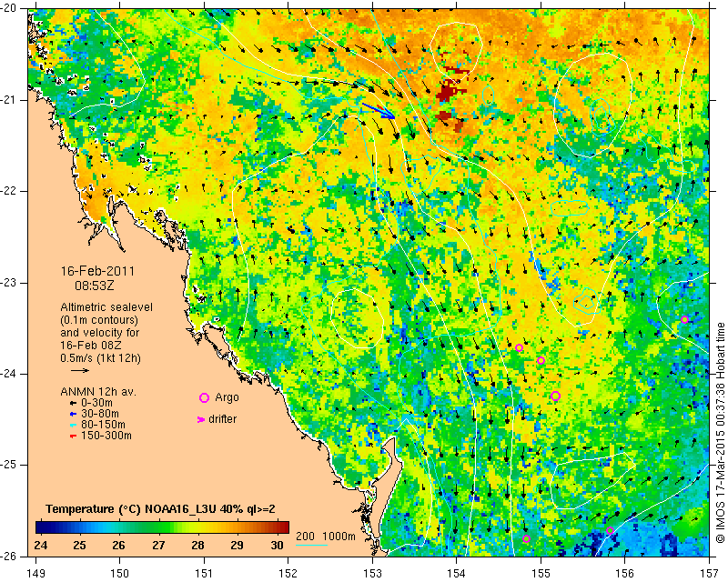Click the cyan 200m isobath legend line

click(311, 545)
